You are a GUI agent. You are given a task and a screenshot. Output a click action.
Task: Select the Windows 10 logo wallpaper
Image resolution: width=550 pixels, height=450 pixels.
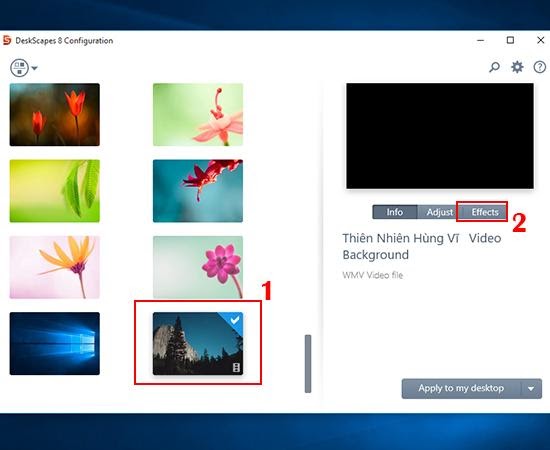point(55,344)
